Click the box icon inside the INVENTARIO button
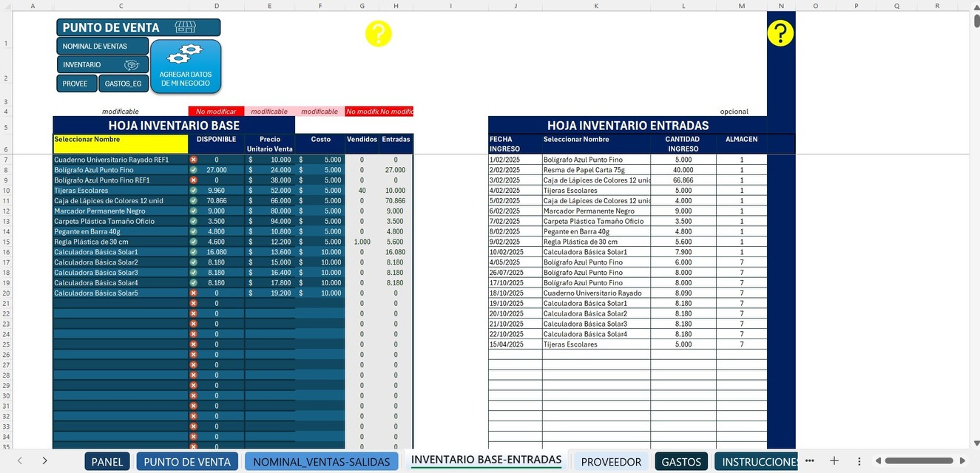Viewport: 980px width, 473px height. pos(131,65)
